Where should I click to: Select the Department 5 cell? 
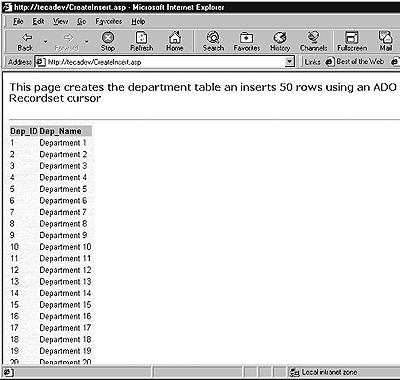coord(63,189)
